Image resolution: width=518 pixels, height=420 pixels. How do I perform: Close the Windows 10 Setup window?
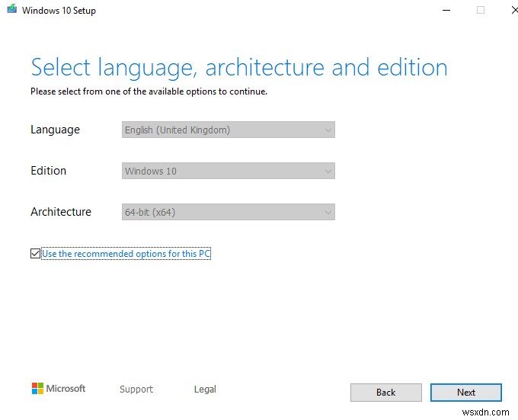[514, 10]
